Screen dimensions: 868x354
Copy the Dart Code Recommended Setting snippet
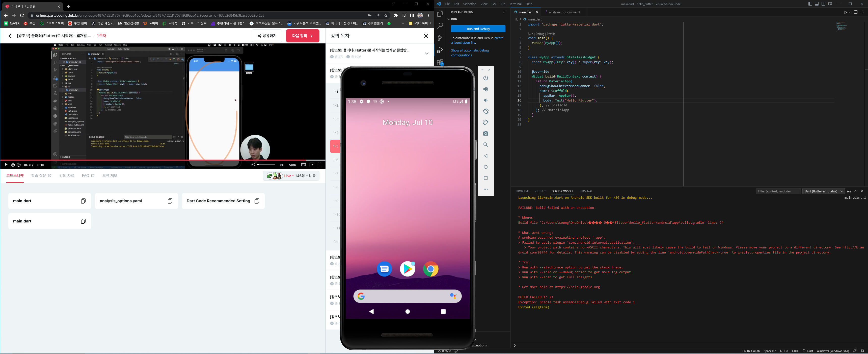click(x=257, y=201)
